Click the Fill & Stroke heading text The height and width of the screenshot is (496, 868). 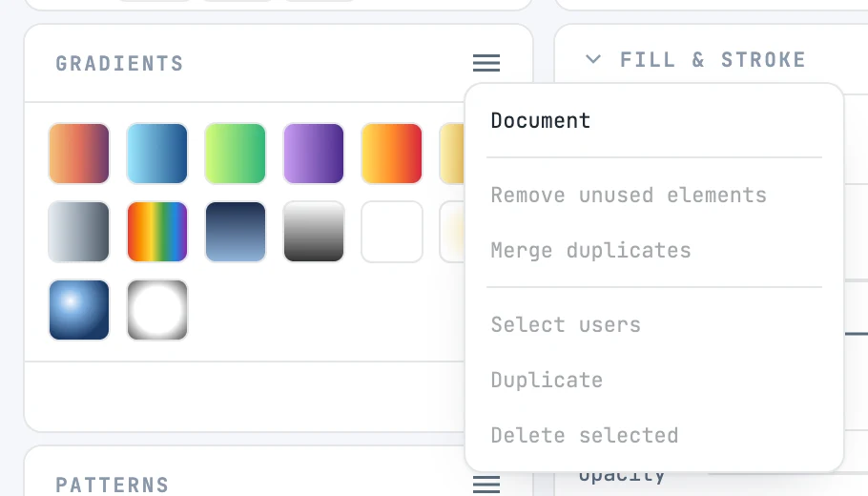(x=713, y=59)
